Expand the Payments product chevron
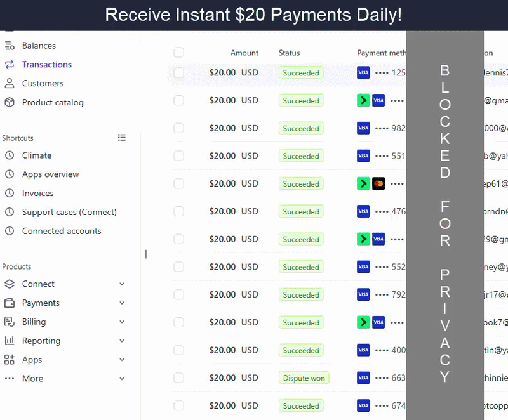Viewport: 508px width, 420px height. coord(122,303)
